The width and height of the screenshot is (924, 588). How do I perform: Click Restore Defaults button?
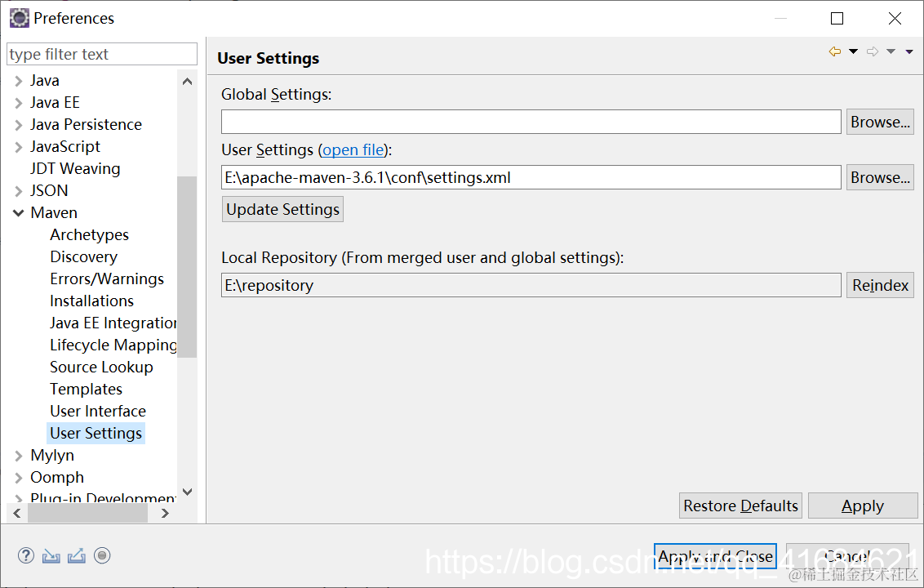pos(740,506)
